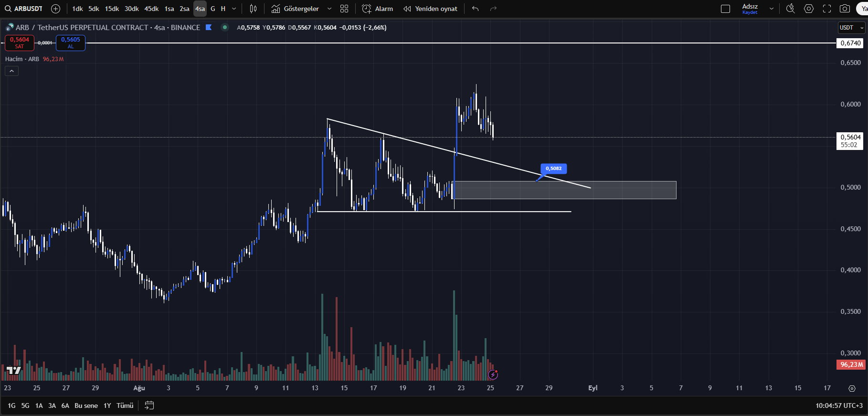868x416 pixels.
Task: Enter fullscreen mode using the fullscreen icon
Action: pos(827,9)
